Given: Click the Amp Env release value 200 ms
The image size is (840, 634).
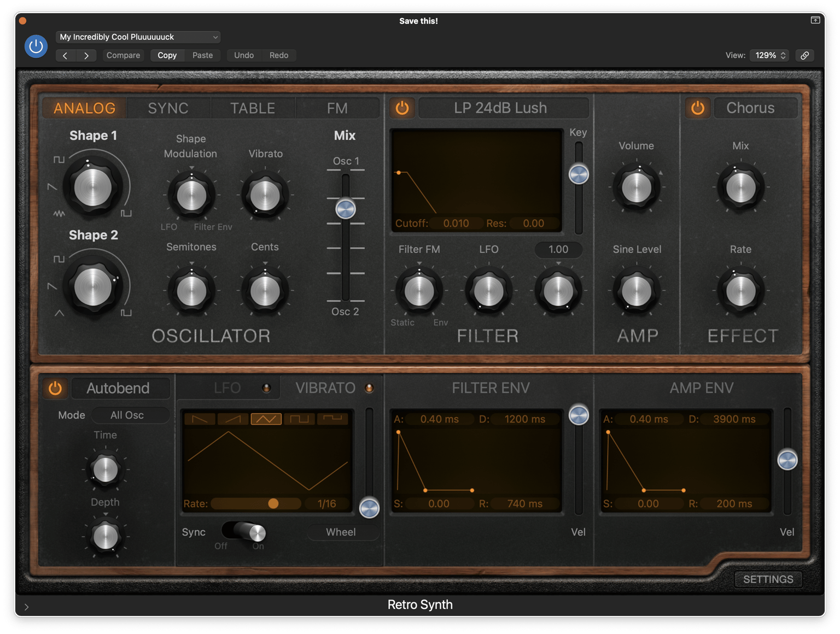Looking at the screenshot, I should [x=734, y=504].
